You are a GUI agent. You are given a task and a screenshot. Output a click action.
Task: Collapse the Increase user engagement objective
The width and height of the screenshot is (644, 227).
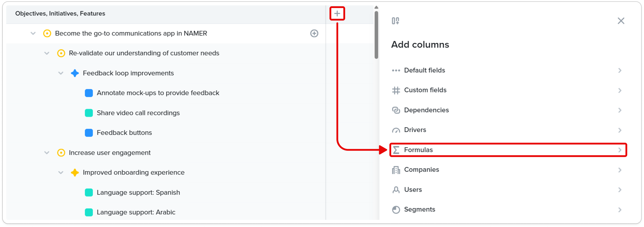point(47,153)
